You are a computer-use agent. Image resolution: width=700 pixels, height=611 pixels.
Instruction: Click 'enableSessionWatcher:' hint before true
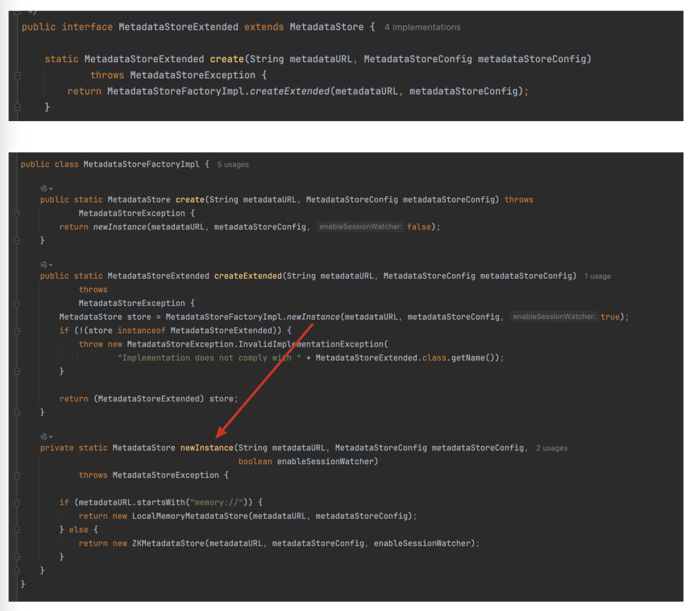[x=554, y=317]
